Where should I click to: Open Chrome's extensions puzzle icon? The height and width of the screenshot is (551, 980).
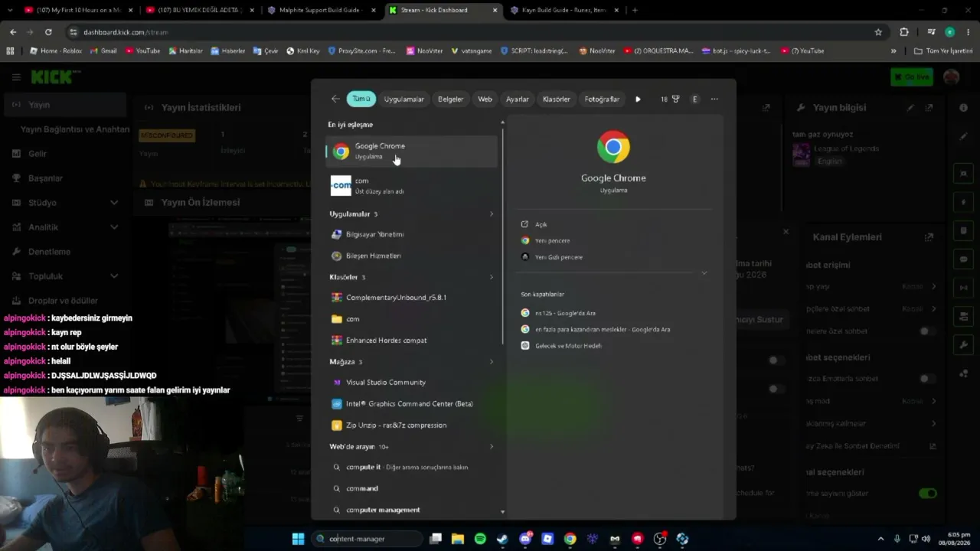904,32
